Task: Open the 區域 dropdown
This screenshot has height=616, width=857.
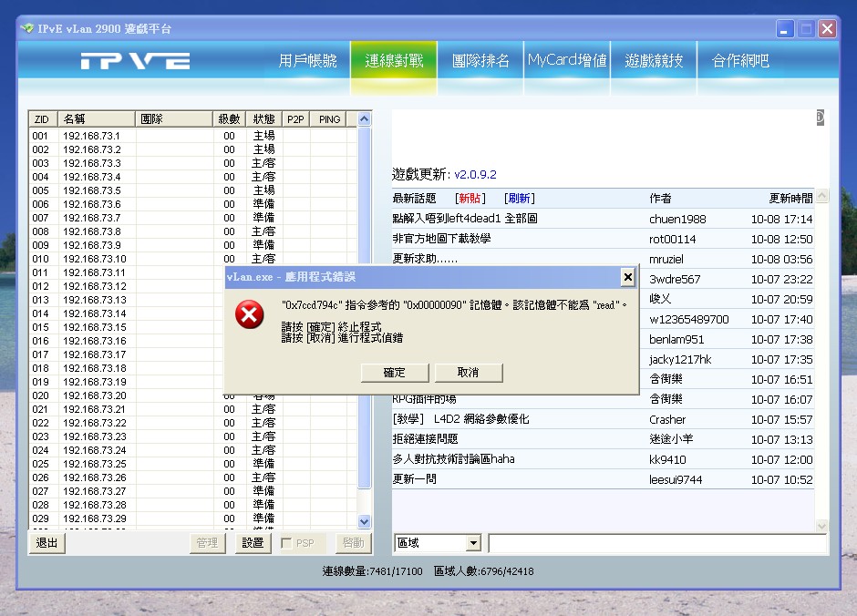Action: [473, 543]
